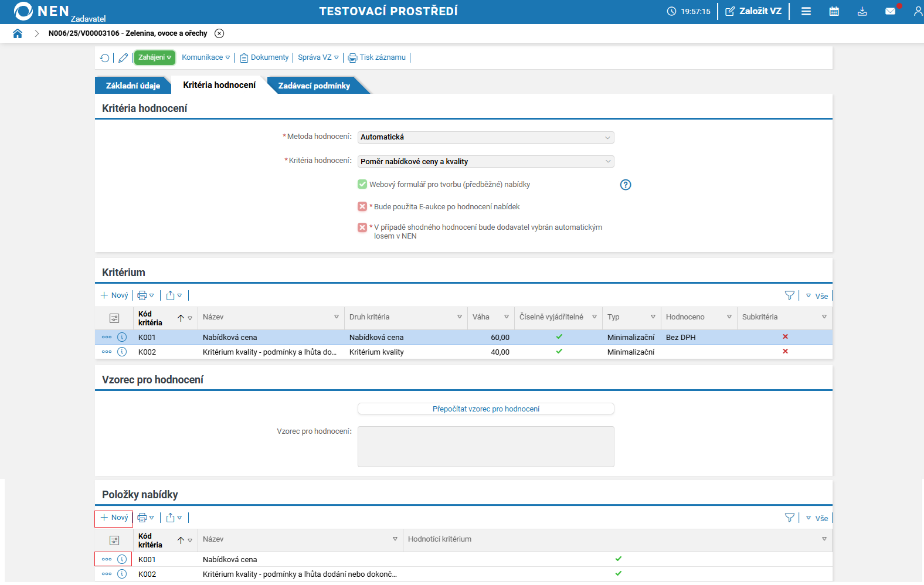Switch to Zadávací podmínky tab
Image resolution: width=924 pixels, height=585 pixels.
314,86
